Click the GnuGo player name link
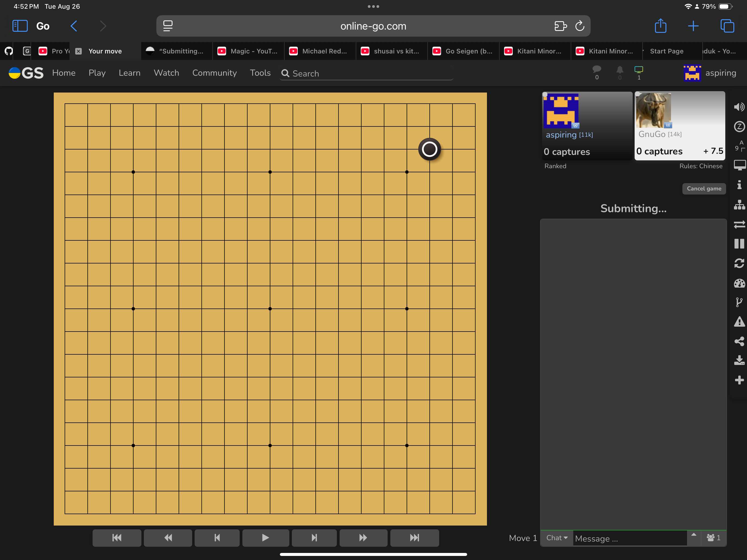747x560 pixels. coord(651,134)
